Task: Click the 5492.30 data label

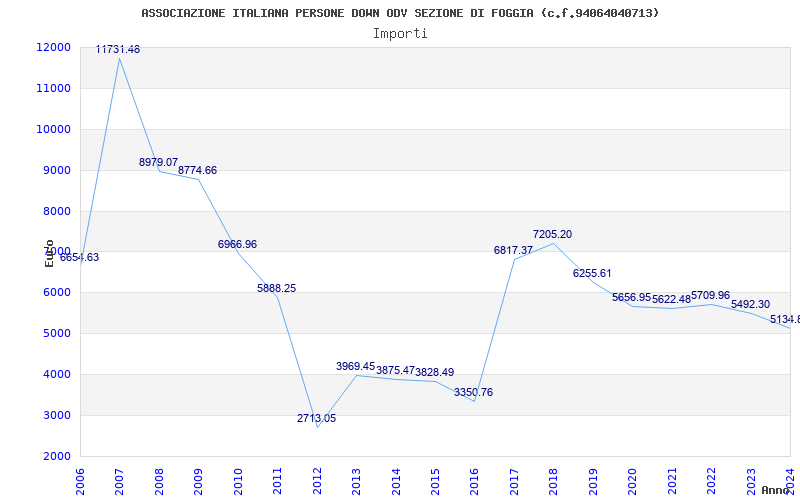Action: (751, 305)
